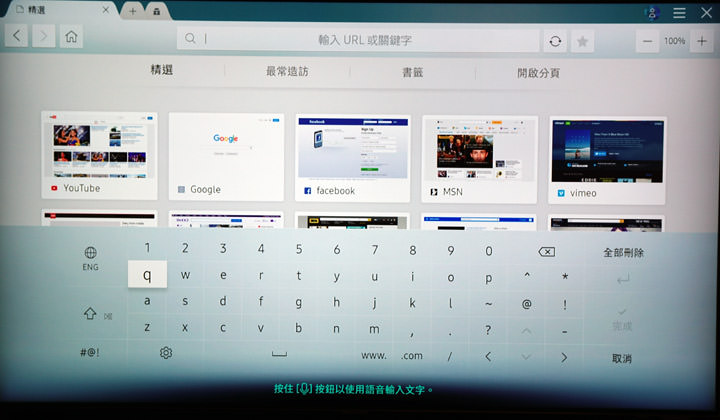
Task: Zoom in with the plus button
Action: coord(702,41)
